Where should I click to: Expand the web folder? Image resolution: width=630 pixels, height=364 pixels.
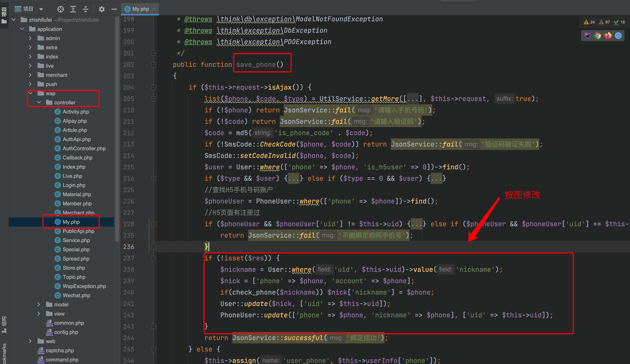pos(30,341)
